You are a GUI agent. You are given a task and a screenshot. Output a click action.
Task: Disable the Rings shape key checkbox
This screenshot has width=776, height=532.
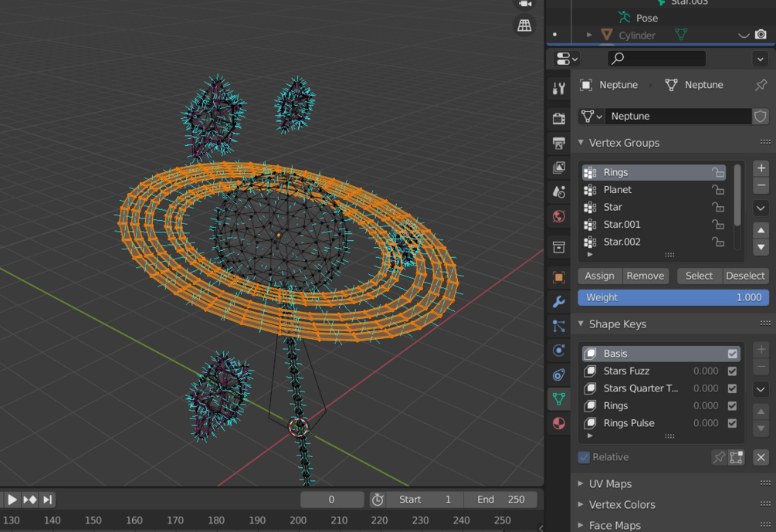(x=733, y=406)
